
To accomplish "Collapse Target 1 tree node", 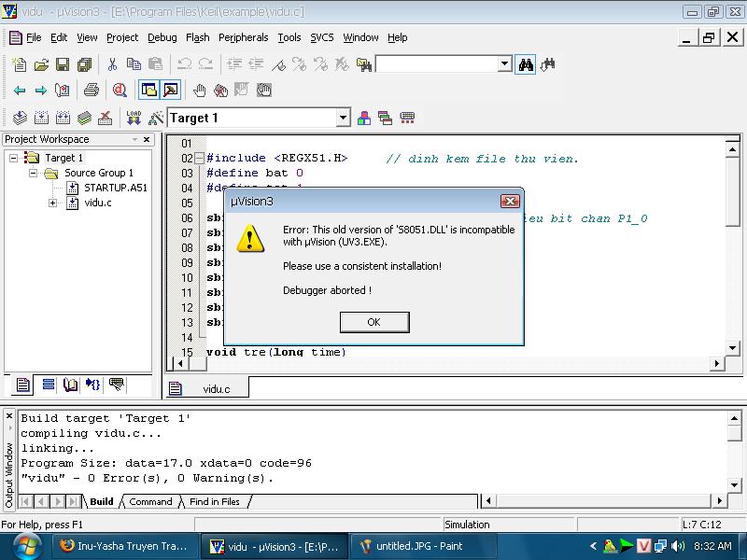I will (x=13, y=158).
